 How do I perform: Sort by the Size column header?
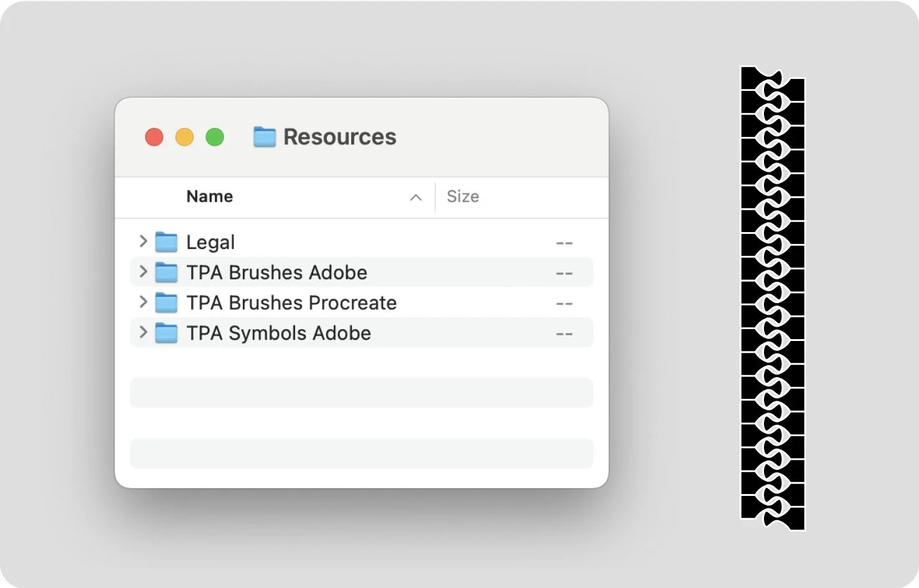point(463,197)
